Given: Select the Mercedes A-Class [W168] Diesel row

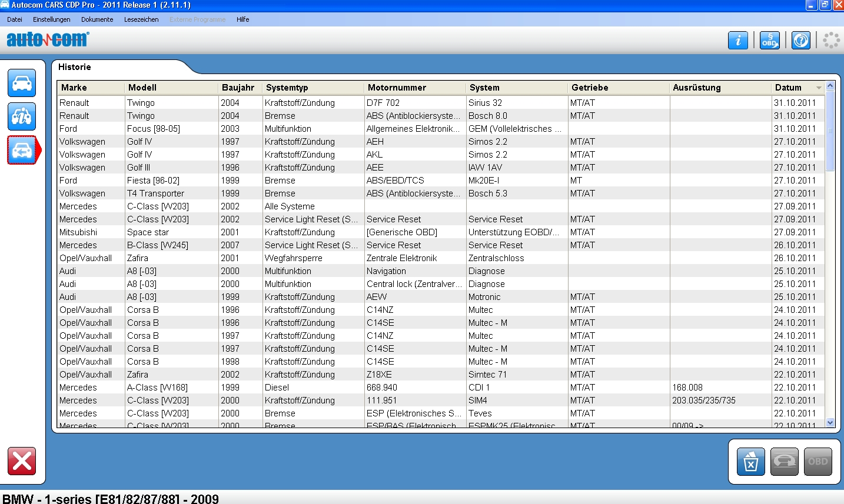Looking at the screenshot, I should 157,388.
